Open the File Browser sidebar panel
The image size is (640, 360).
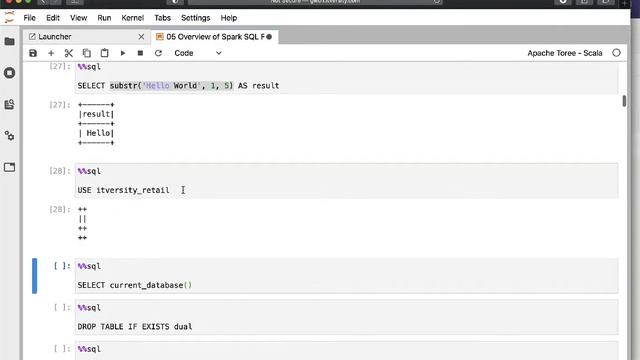9,41
